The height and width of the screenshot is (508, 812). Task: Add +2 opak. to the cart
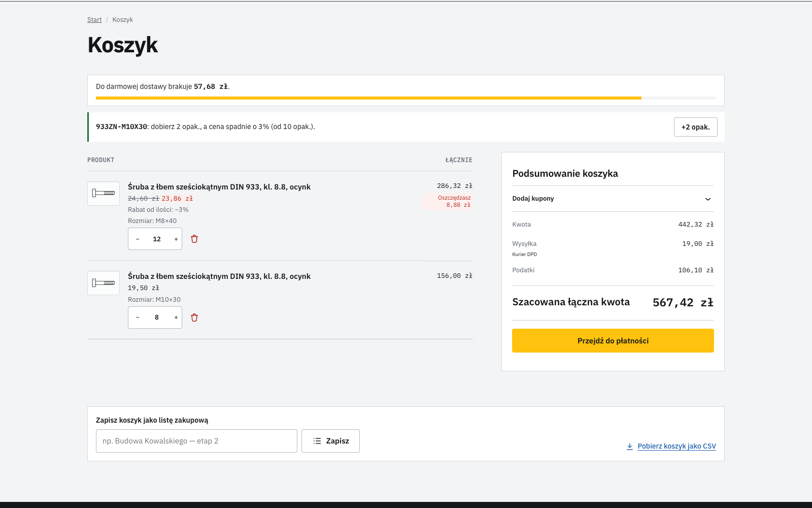click(695, 127)
